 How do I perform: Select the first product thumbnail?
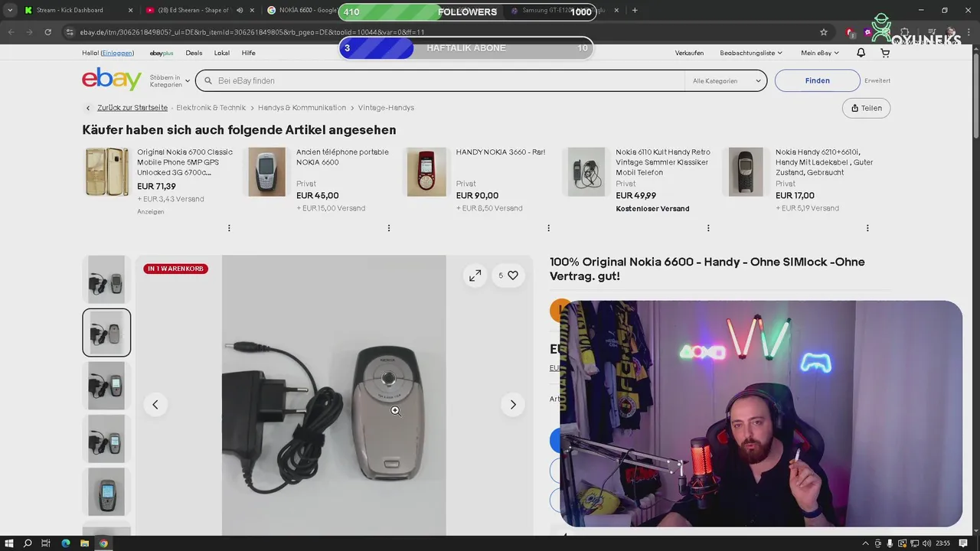106,279
